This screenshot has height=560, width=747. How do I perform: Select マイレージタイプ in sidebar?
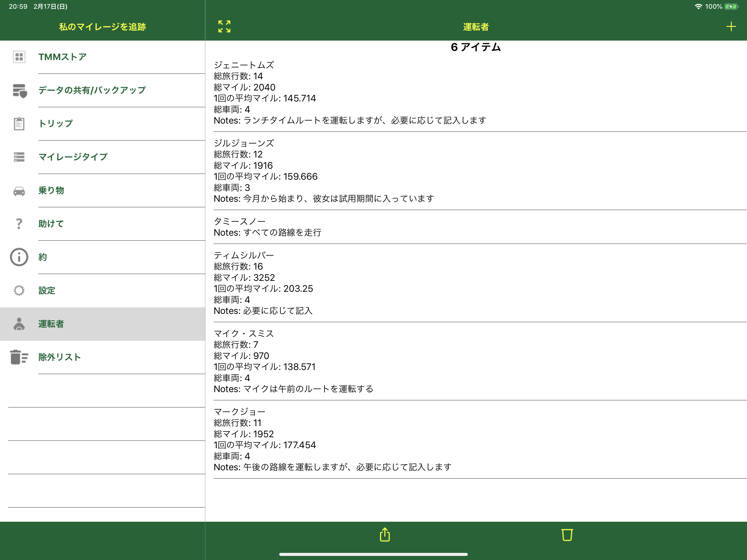click(x=73, y=157)
